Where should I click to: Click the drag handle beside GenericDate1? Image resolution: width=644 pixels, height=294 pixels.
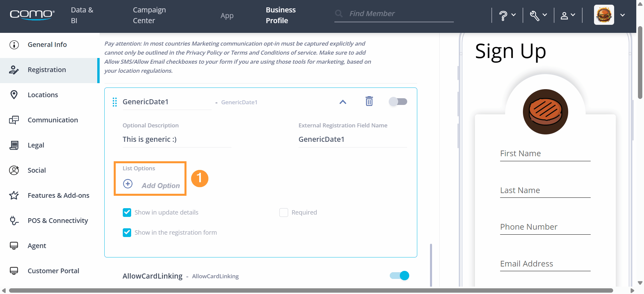tap(115, 102)
